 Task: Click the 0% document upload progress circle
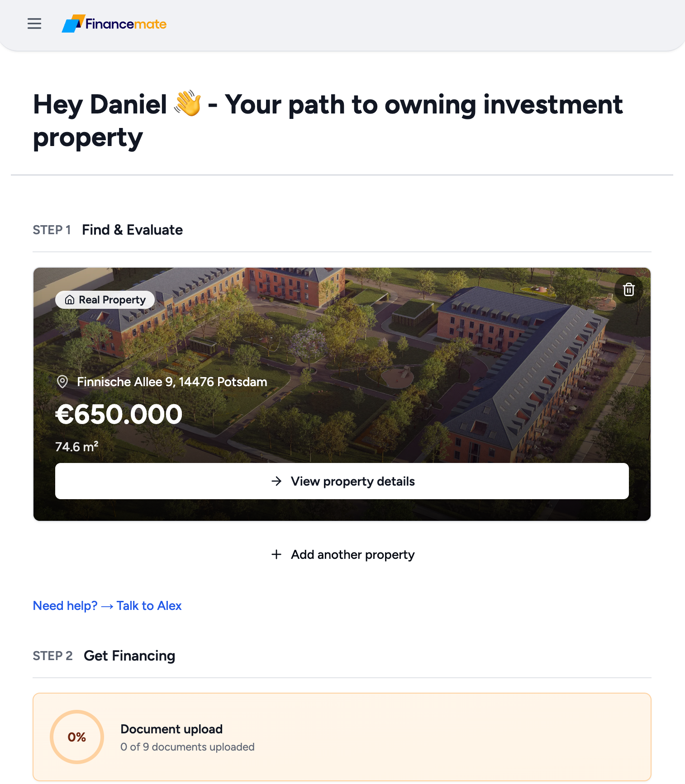tap(77, 737)
